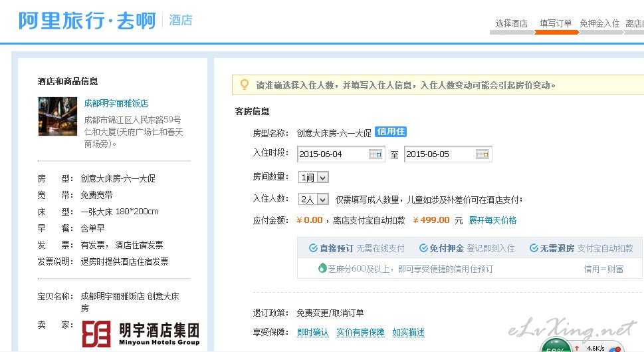
Task: Click the 一张大床 180*200cm bed type text
Action: [120, 212]
